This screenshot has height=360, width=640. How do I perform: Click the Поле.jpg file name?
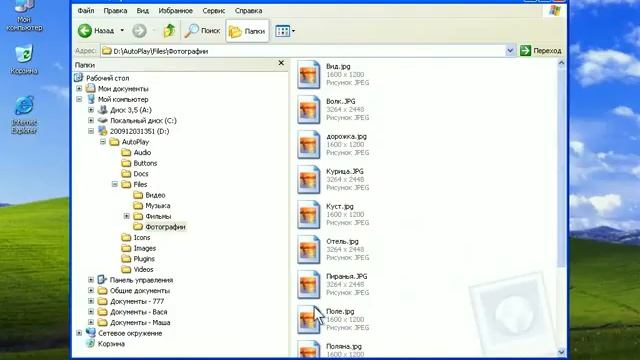[340, 311]
